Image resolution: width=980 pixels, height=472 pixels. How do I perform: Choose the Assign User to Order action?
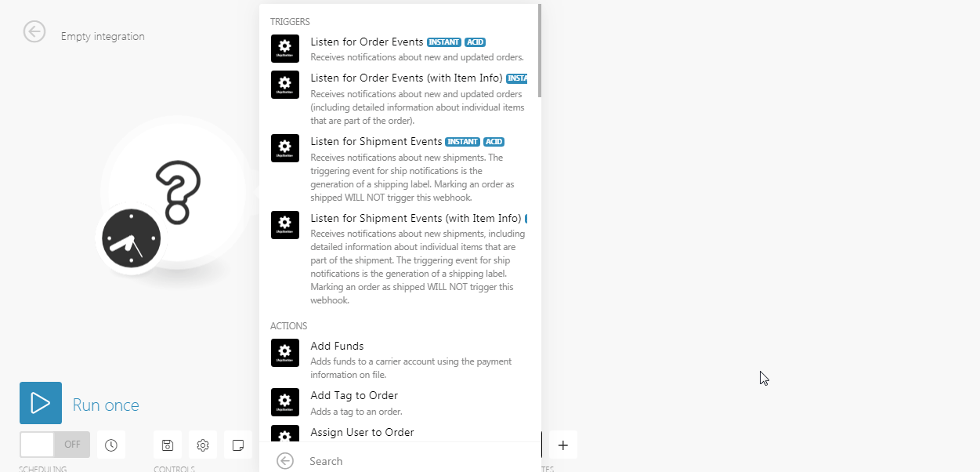[x=399, y=433]
